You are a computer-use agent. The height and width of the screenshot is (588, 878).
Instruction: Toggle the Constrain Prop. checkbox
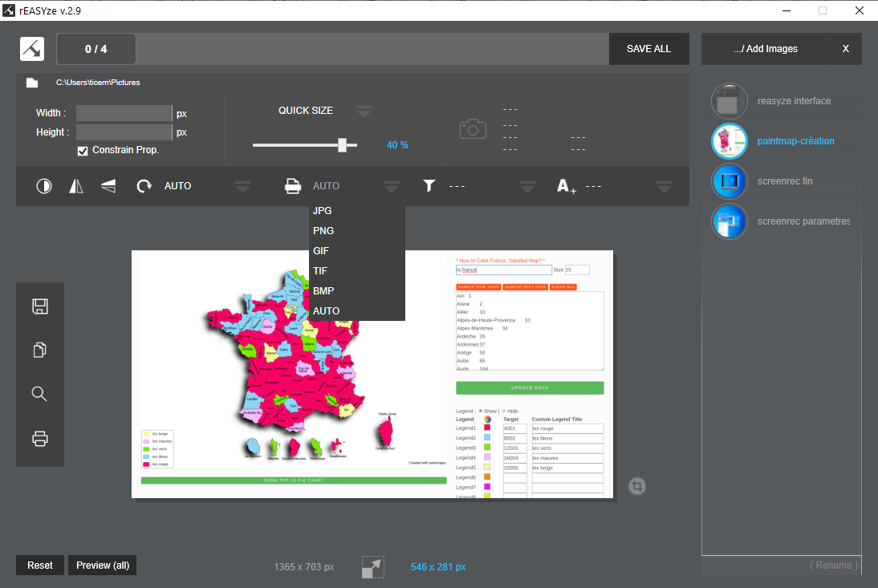(83, 151)
